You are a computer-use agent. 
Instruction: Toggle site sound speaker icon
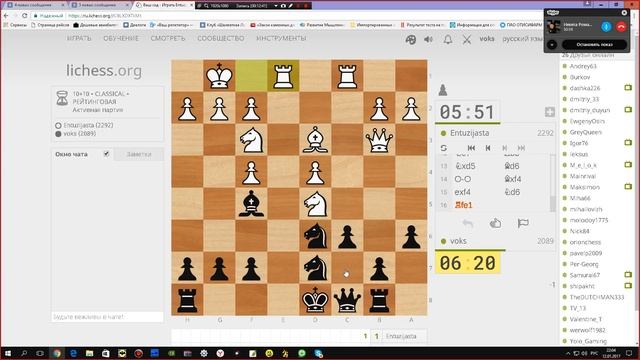[x=429, y=39]
